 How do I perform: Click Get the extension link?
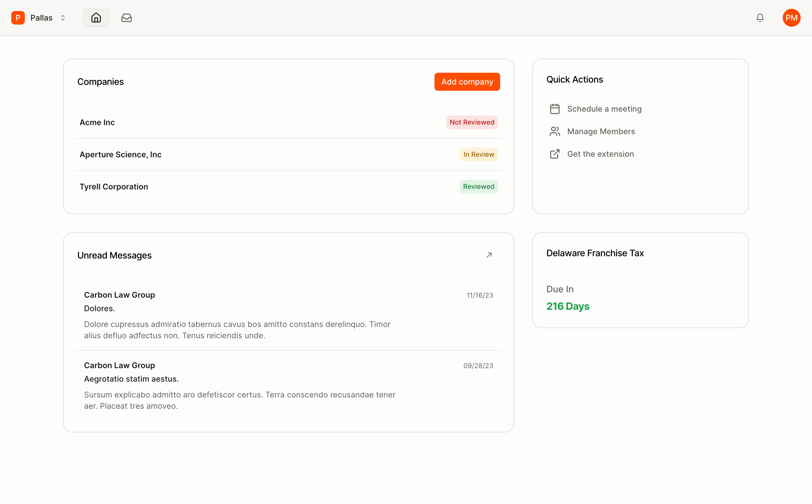pos(600,154)
